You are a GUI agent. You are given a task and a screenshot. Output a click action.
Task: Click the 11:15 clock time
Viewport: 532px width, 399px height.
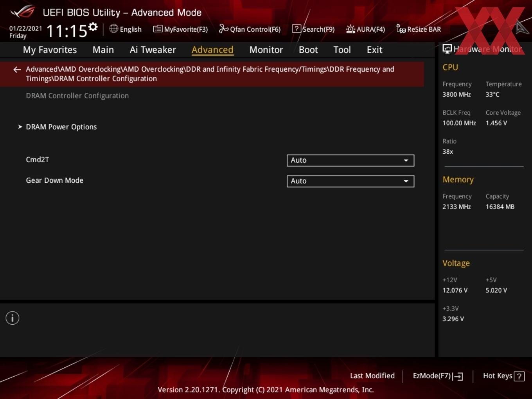click(66, 31)
